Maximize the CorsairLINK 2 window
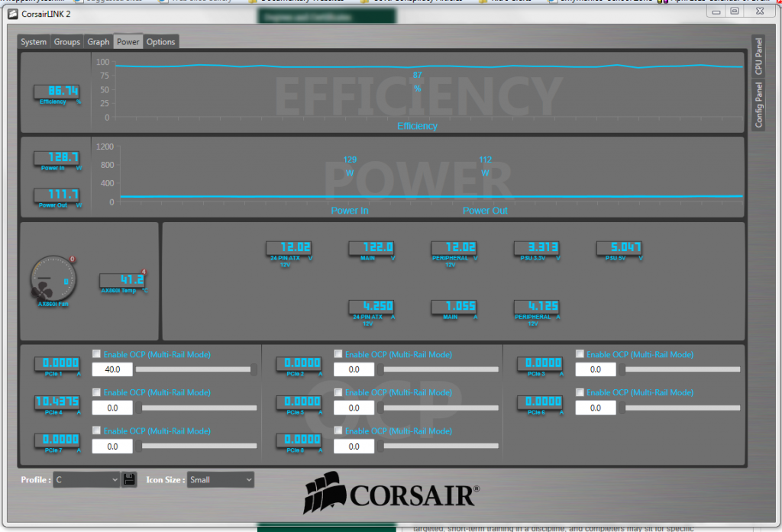The height and width of the screenshot is (532, 782). (735, 11)
